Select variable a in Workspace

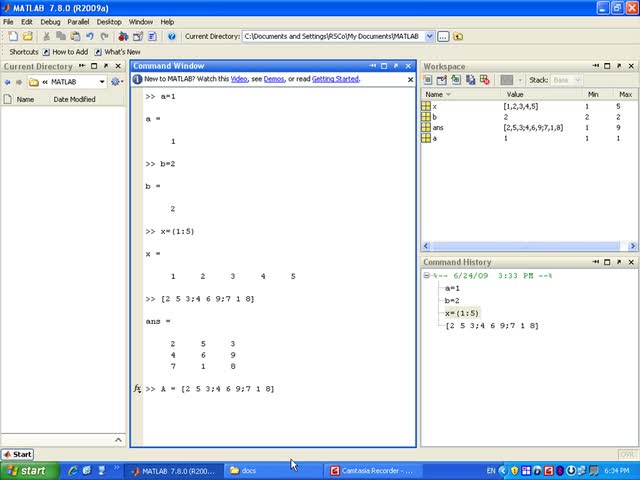tap(529, 138)
